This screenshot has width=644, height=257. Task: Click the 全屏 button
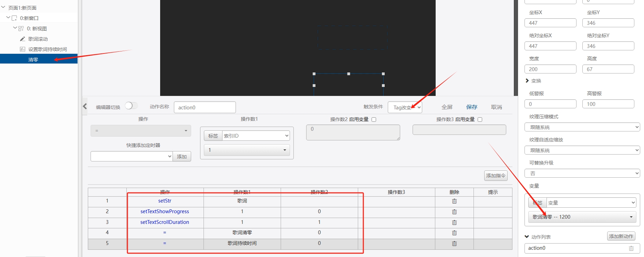click(x=447, y=107)
